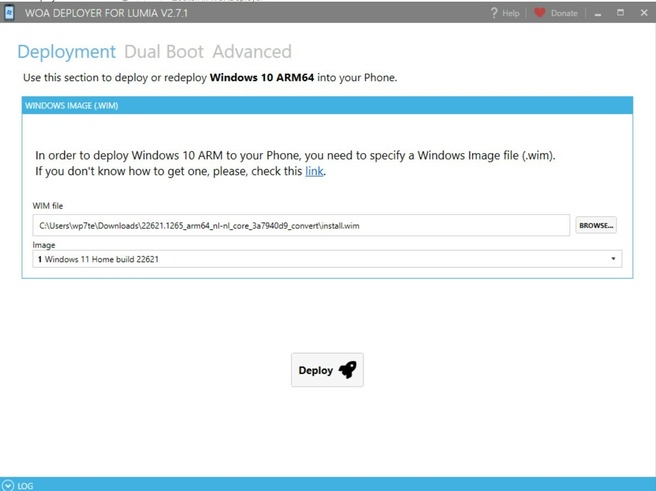
Task: Expand the LOG panel chevron icon
Action: click(x=8, y=485)
